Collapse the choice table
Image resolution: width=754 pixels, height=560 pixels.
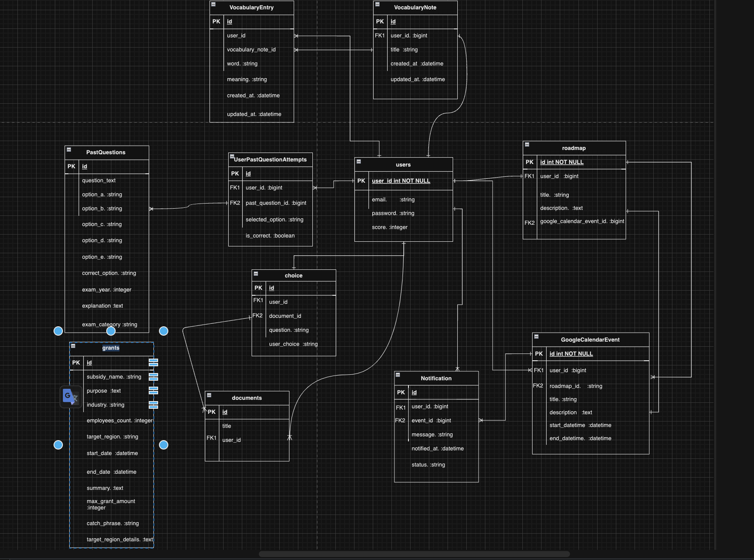pyautogui.click(x=255, y=273)
